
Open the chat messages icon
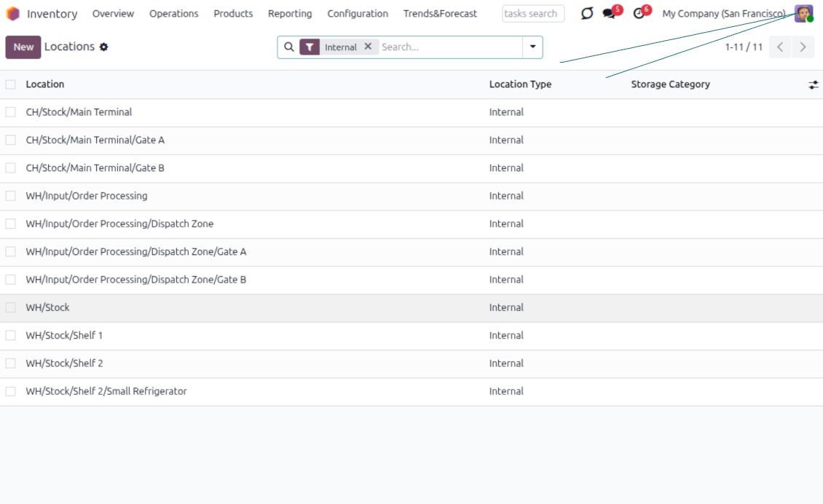610,14
